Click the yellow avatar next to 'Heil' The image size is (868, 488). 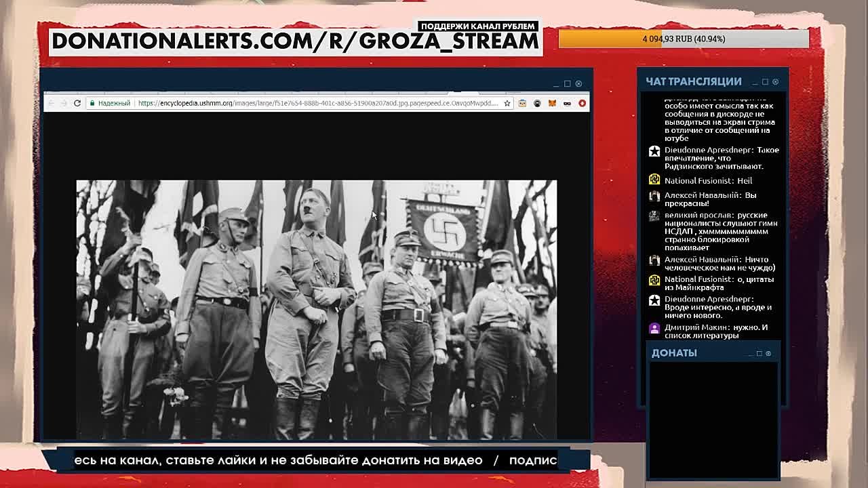coord(654,180)
